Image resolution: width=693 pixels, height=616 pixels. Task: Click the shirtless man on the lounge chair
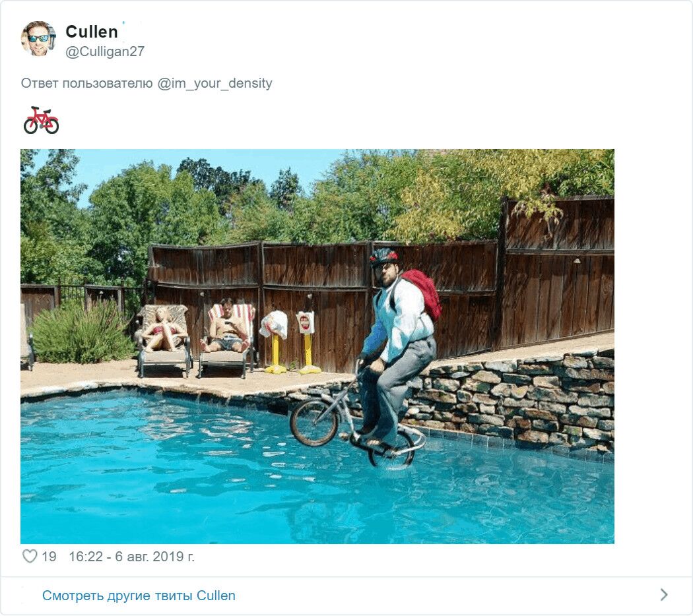click(226, 326)
